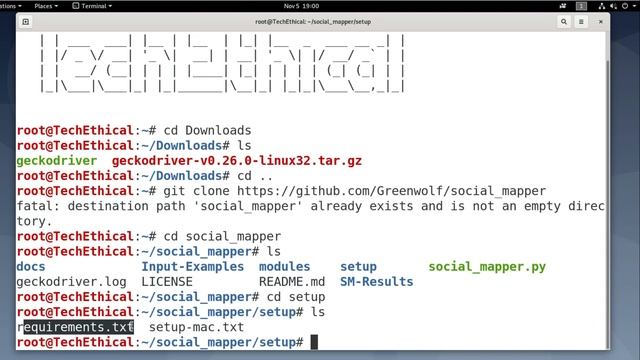The width and height of the screenshot is (640, 360).
Task: Open the Applications menu in top bar
Action: [x=11, y=6]
